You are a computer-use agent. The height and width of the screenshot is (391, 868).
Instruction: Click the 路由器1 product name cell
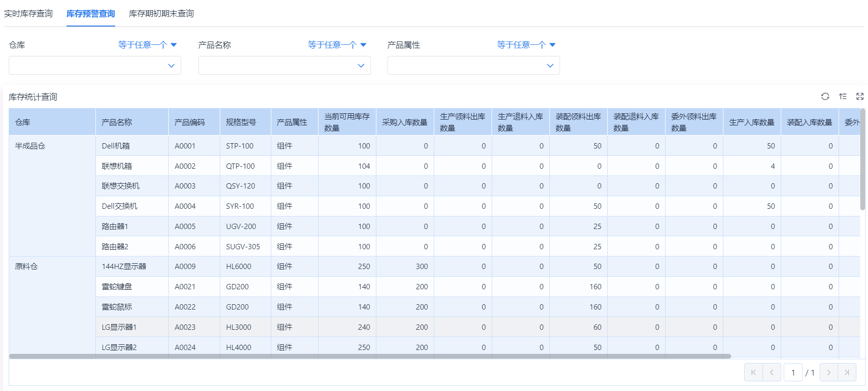132,226
